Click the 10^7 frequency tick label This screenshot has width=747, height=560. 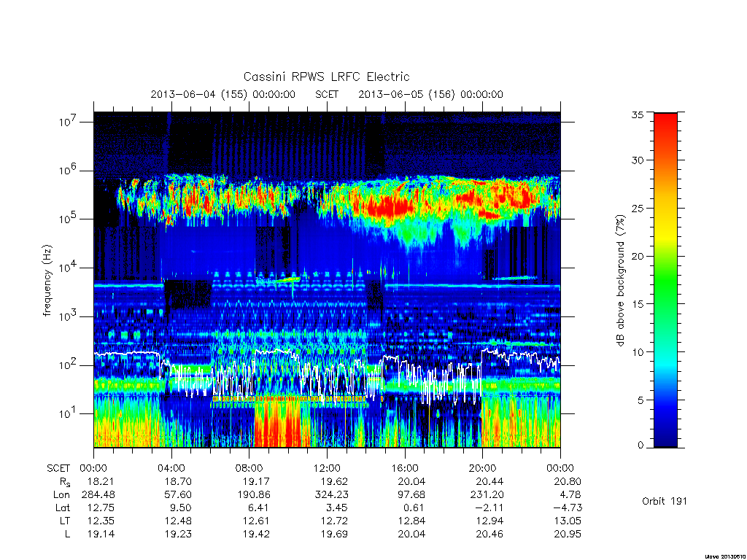pos(68,122)
